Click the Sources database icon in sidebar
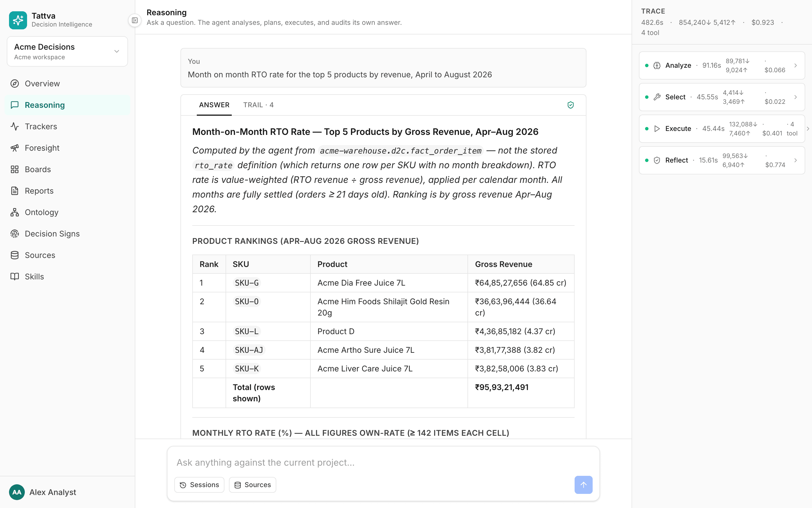This screenshot has width=812, height=508. (14, 255)
